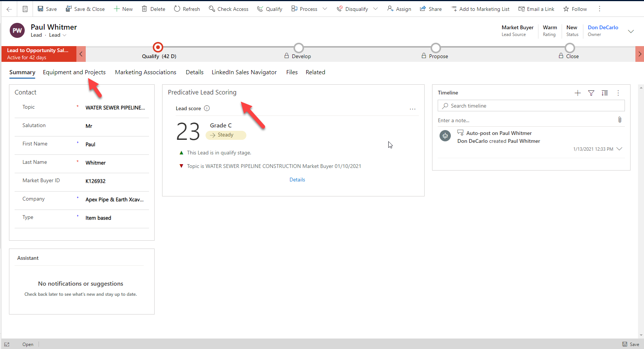Click the Enter a note field
The height and width of the screenshot is (349, 644).
526,120
